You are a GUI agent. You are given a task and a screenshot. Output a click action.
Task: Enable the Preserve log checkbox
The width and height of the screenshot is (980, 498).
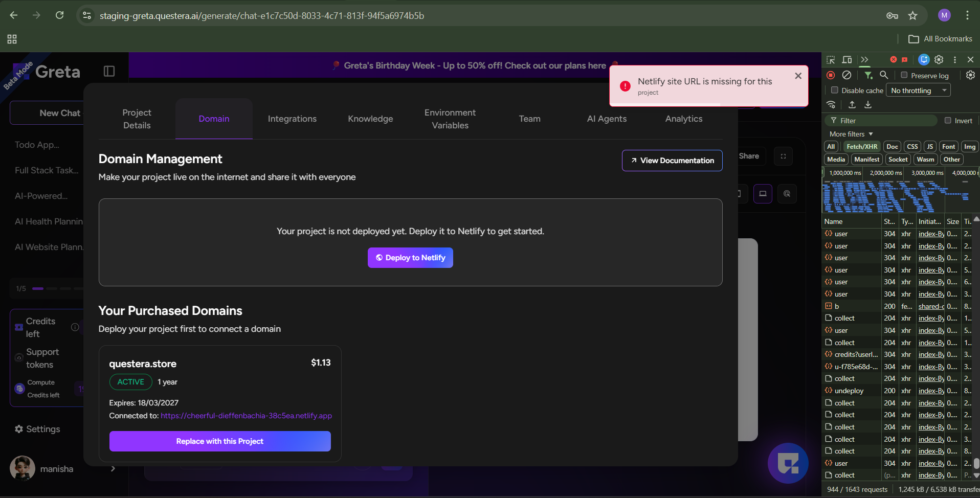[x=904, y=75]
